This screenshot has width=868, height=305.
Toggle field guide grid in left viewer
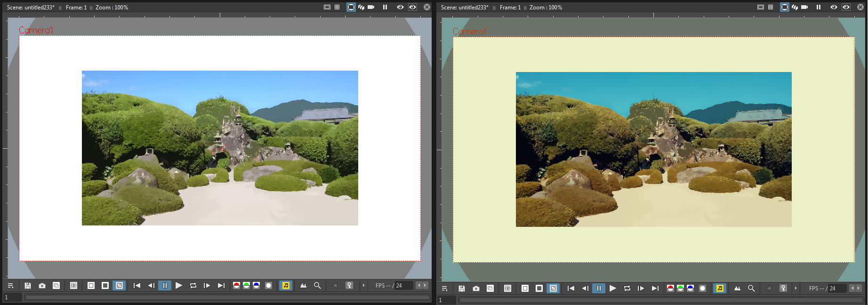[x=337, y=7]
